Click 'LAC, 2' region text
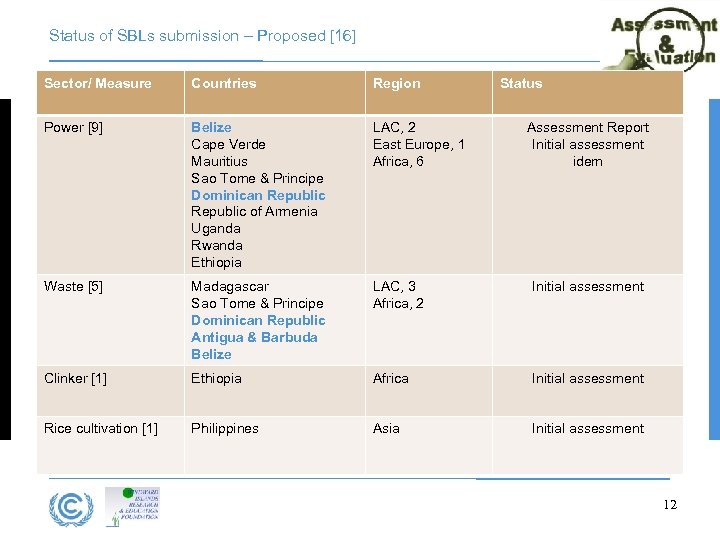The height and width of the screenshot is (540, 720). 394,127
